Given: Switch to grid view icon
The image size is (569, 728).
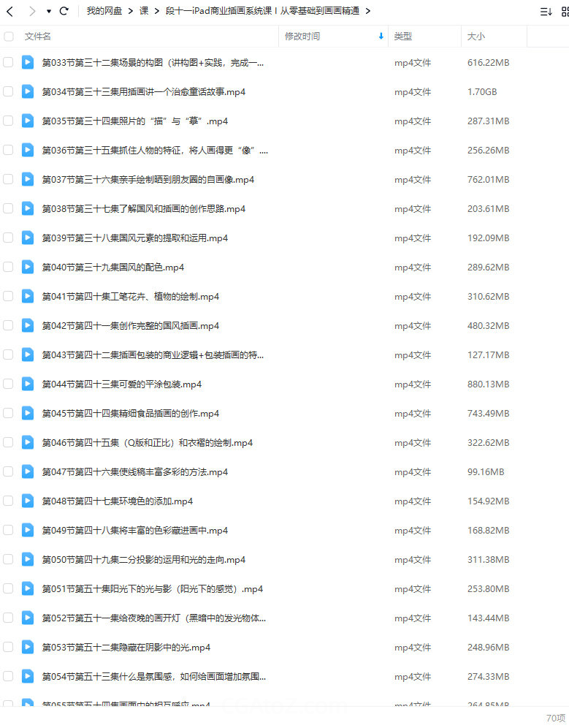Looking at the screenshot, I should coord(565,12).
